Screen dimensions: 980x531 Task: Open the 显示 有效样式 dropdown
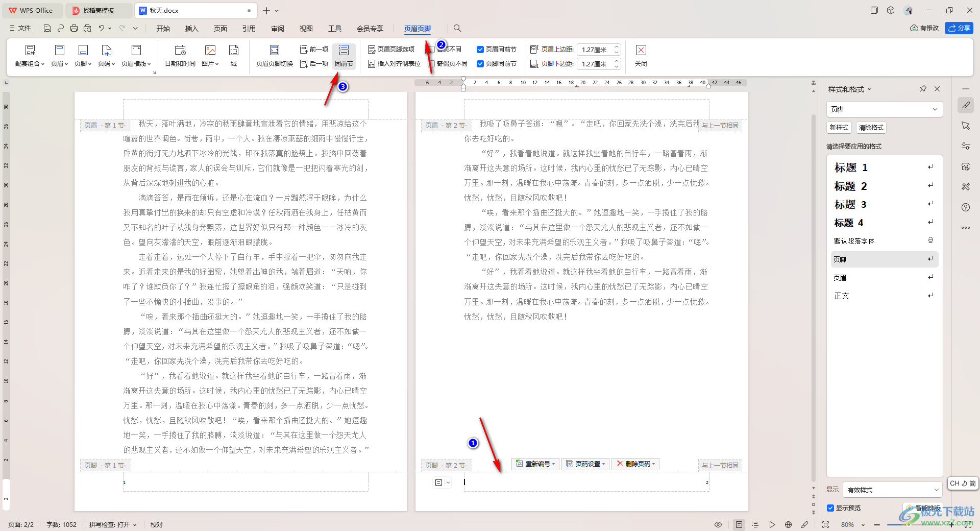tap(892, 490)
